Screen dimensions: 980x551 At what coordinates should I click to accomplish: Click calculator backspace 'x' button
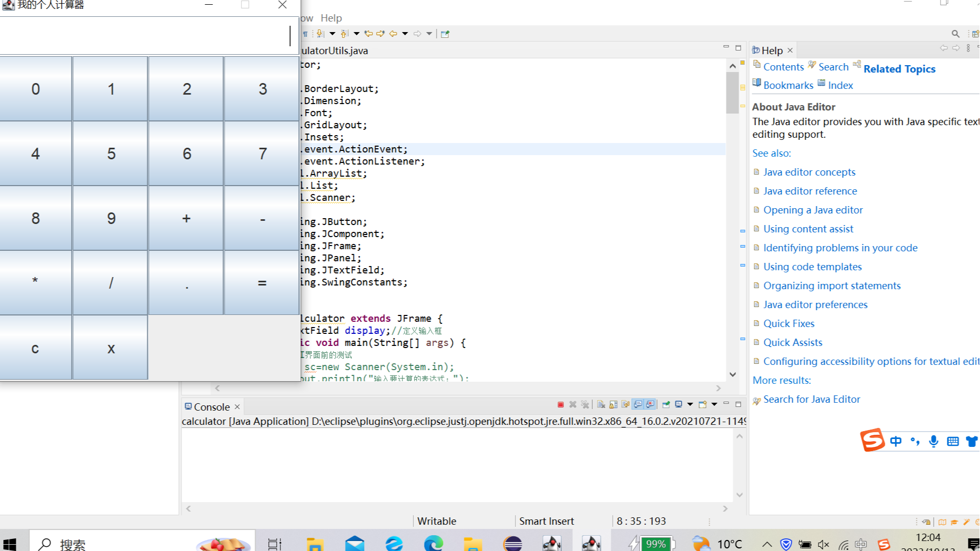tap(110, 348)
